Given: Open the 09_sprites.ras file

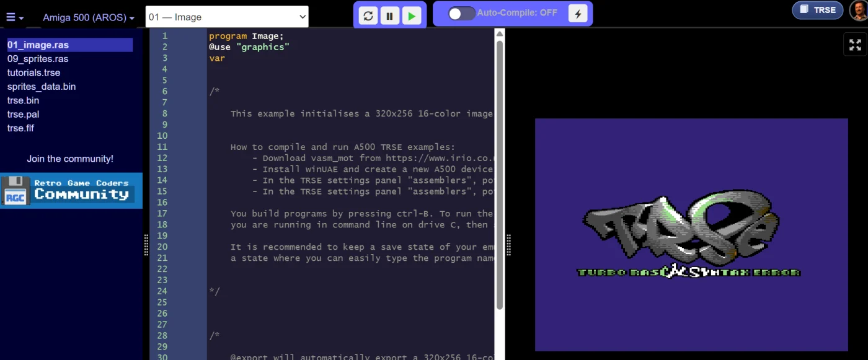Looking at the screenshot, I should pos(38,59).
